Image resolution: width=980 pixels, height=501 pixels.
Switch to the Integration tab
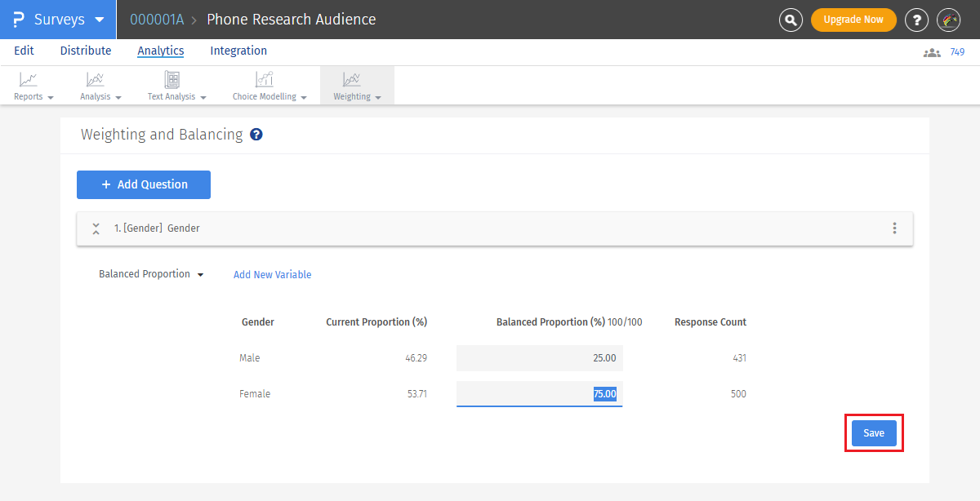[238, 51]
